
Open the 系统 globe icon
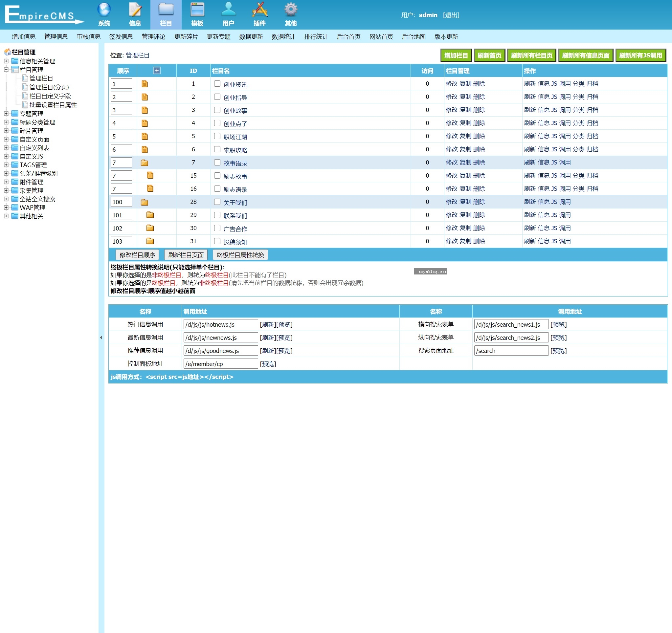coord(104,10)
